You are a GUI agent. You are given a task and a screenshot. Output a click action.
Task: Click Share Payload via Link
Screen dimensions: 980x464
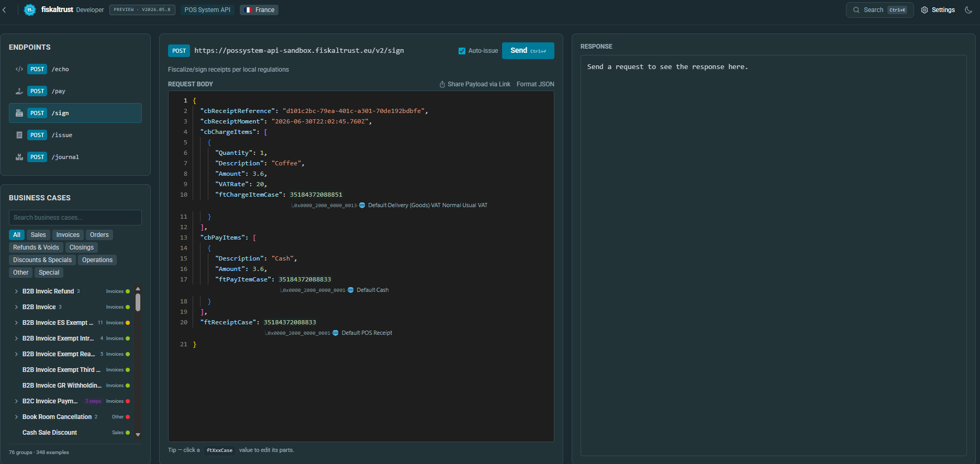click(475, 84)
